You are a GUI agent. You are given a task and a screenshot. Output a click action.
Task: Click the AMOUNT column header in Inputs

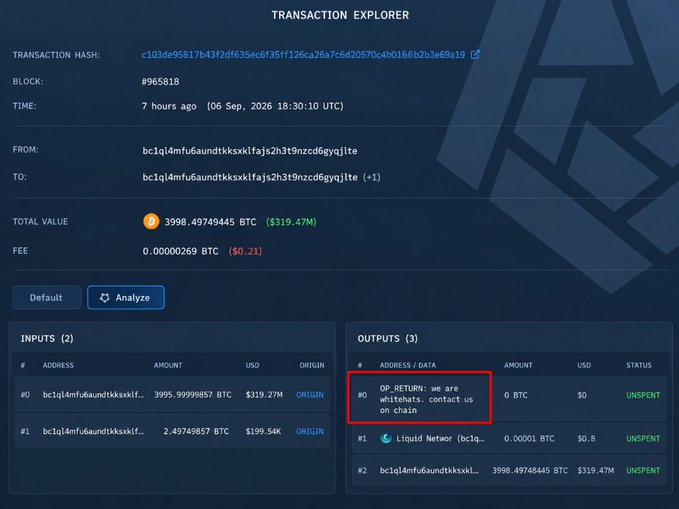[x=168, y=365]
